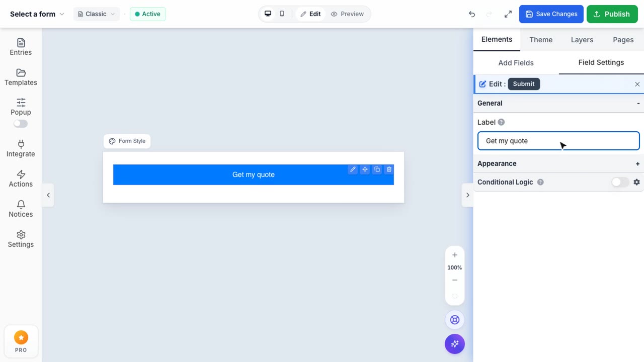Zoom in the canvas with plus
644x362 pixels.
pyautogui.click(x=455, y=255)
